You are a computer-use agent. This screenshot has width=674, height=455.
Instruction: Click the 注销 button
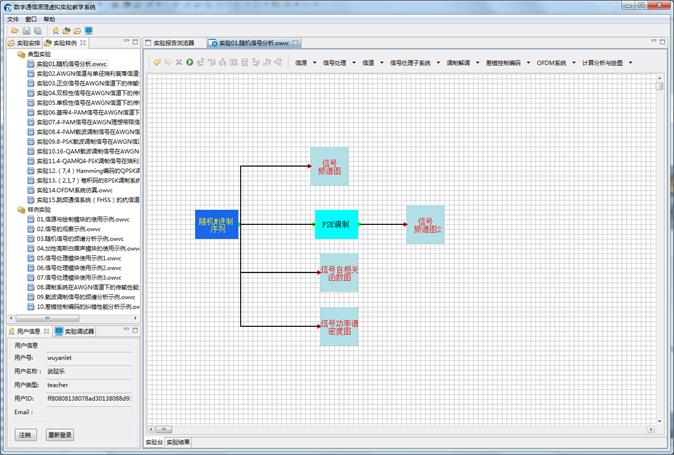[25, 435]
